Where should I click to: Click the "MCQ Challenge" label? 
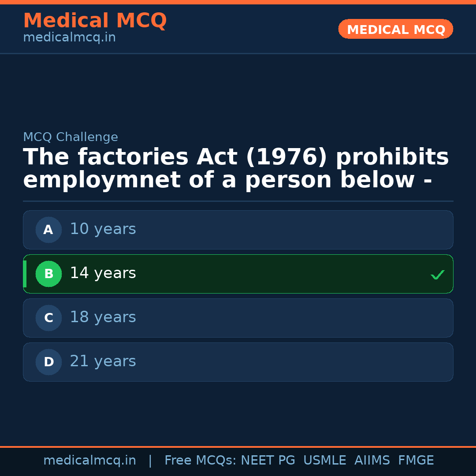71,138
